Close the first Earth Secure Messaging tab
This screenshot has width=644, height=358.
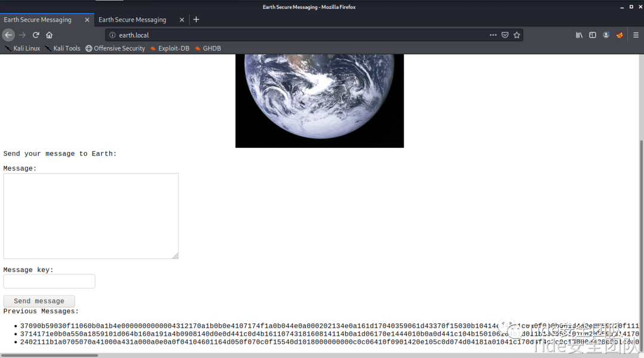87,20
